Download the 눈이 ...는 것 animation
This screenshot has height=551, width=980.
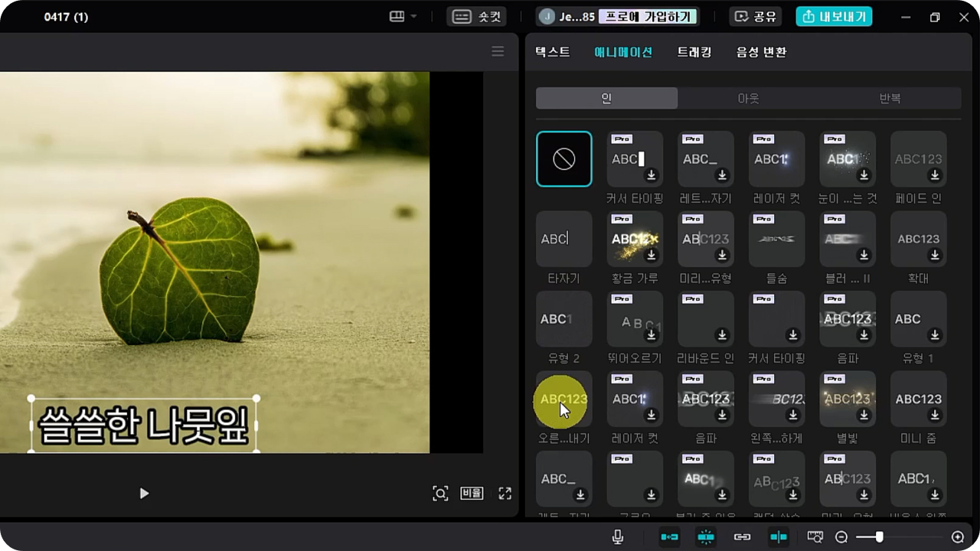tap(864, 175)
